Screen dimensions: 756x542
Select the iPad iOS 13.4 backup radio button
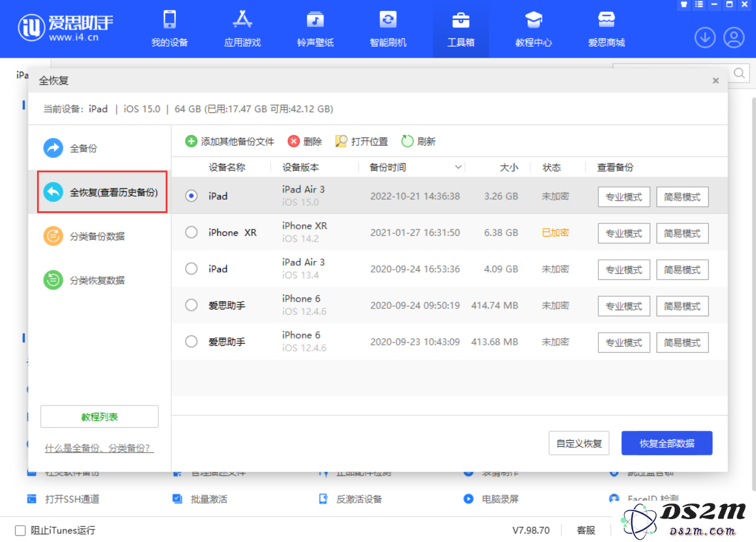[x=191, y=269]
